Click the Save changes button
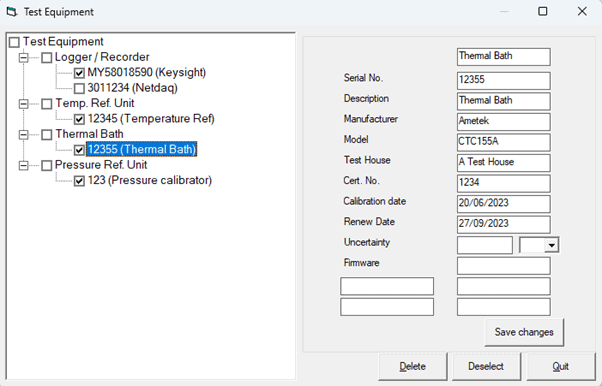This screenshot has height=386, width=602. pyautogui.click(x=524, y=332)
